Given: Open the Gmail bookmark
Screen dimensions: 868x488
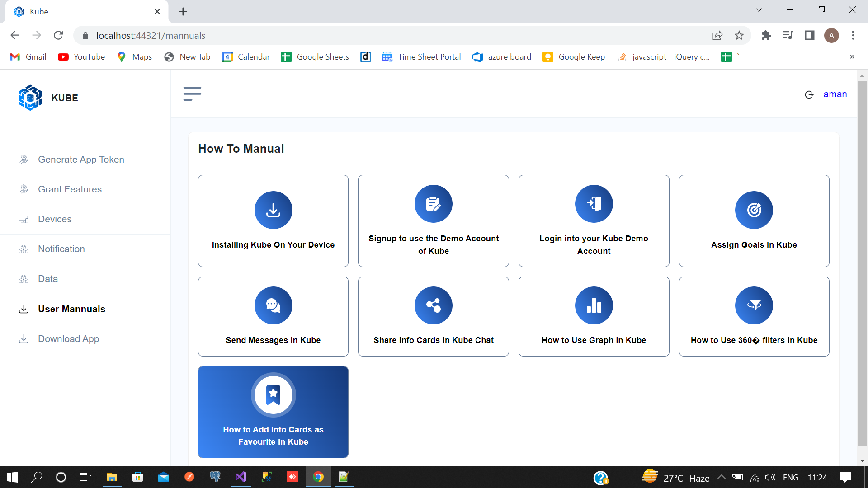Looking at the screenshot, I should pyautogui.click(x=28, y=57).
